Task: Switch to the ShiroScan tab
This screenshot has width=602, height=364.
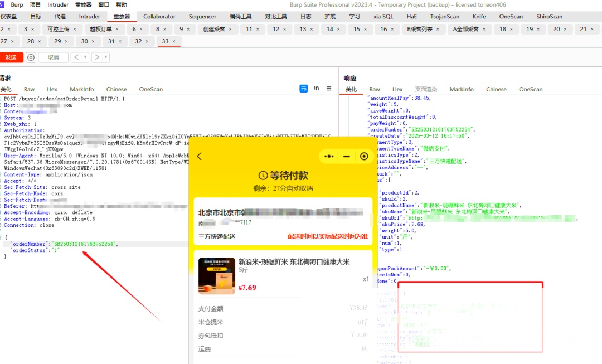Action: tap(549, 17)
